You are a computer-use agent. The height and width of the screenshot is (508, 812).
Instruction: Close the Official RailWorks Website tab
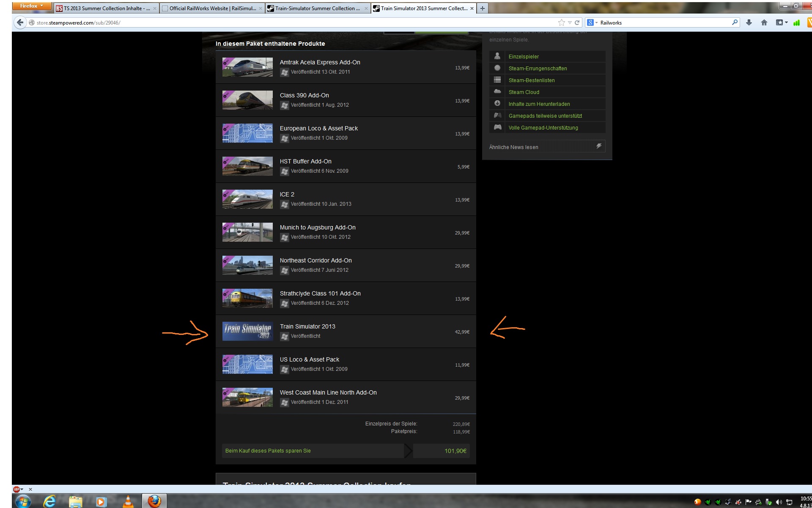click(261, 8)
